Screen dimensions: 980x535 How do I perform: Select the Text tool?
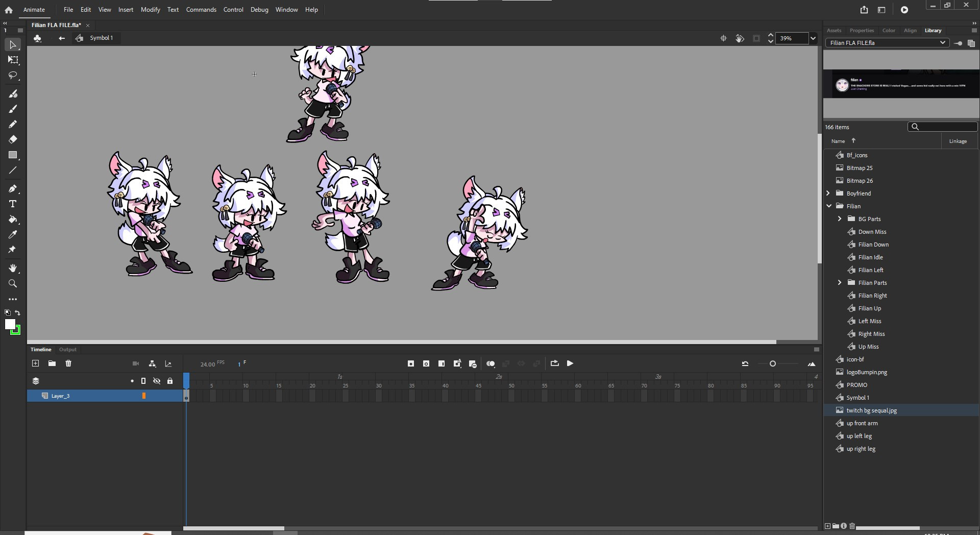click(x=13, y=204)
